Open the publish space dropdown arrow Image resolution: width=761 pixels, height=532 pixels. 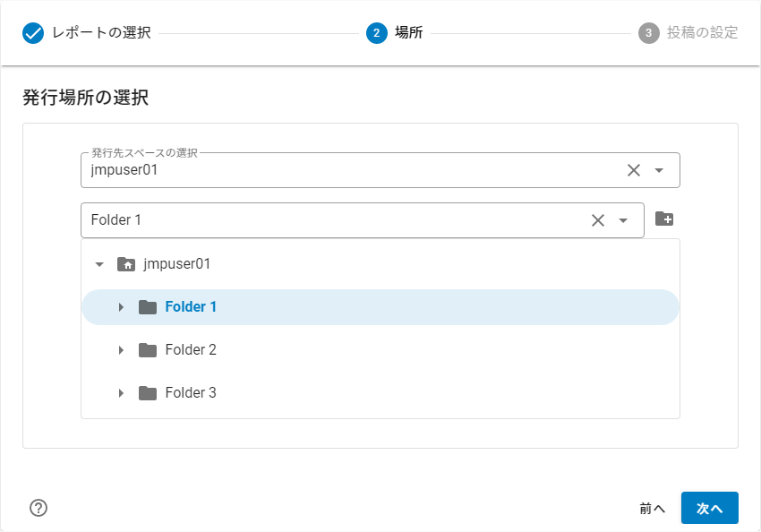(660, 170)
